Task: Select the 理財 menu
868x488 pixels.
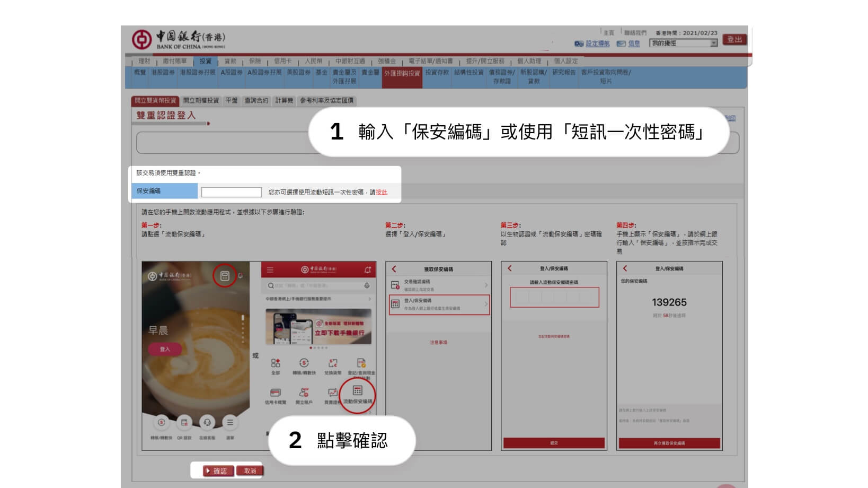Action: tap(144, 61)
